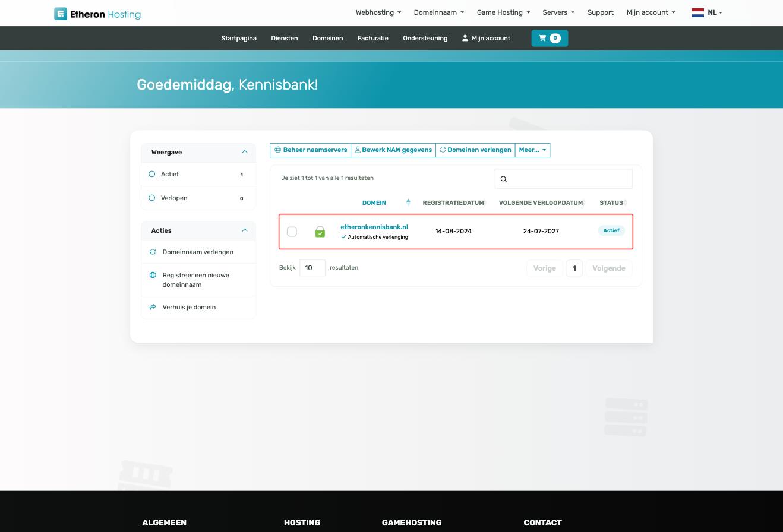Open the Diensten menu item
The image size is (783, 532).
[x=285, y=38]
